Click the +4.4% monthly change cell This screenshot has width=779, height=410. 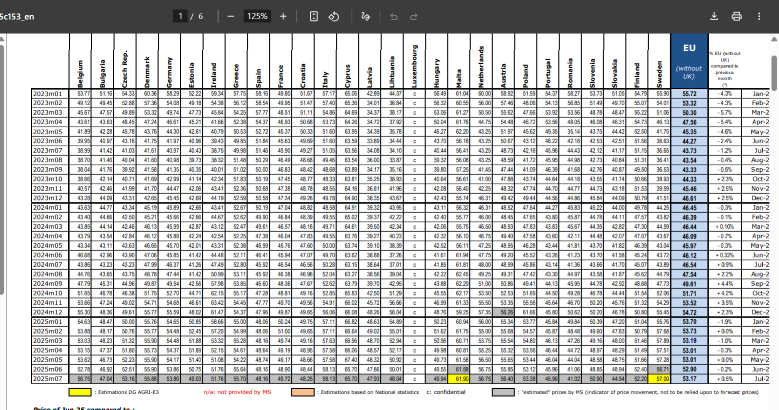725,284
